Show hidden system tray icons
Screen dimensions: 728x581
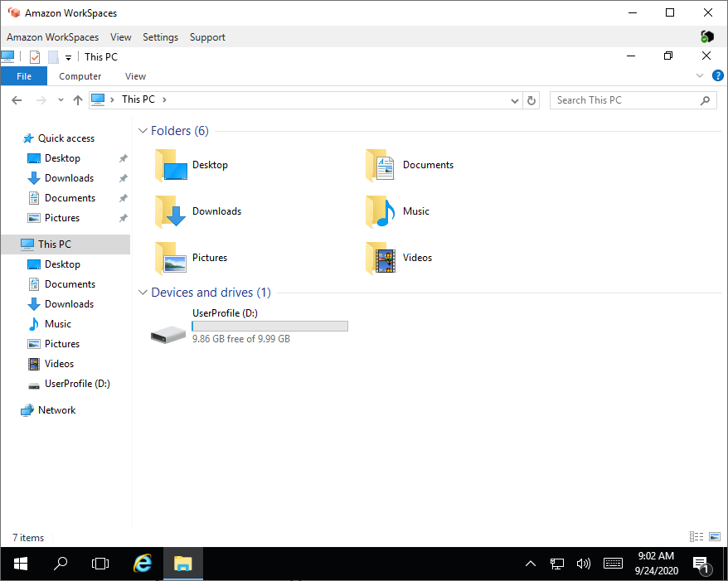(x=530, y=564)
